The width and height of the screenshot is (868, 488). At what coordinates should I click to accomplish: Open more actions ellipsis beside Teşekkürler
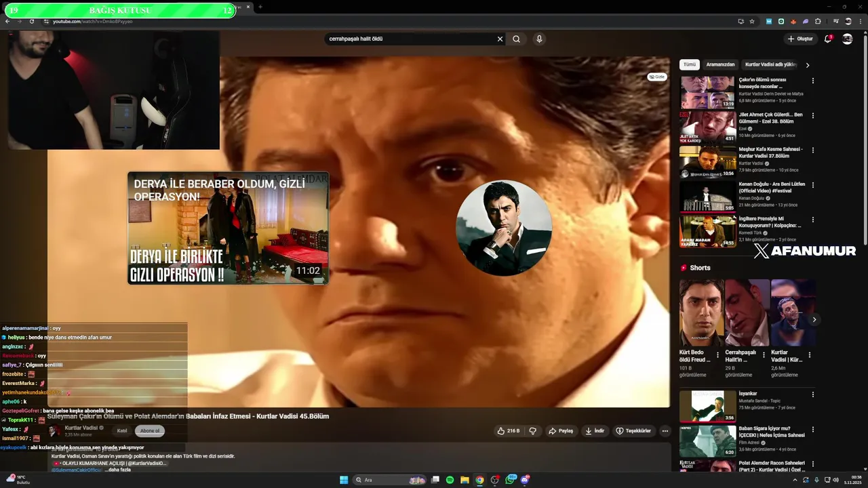coord(665,430)
